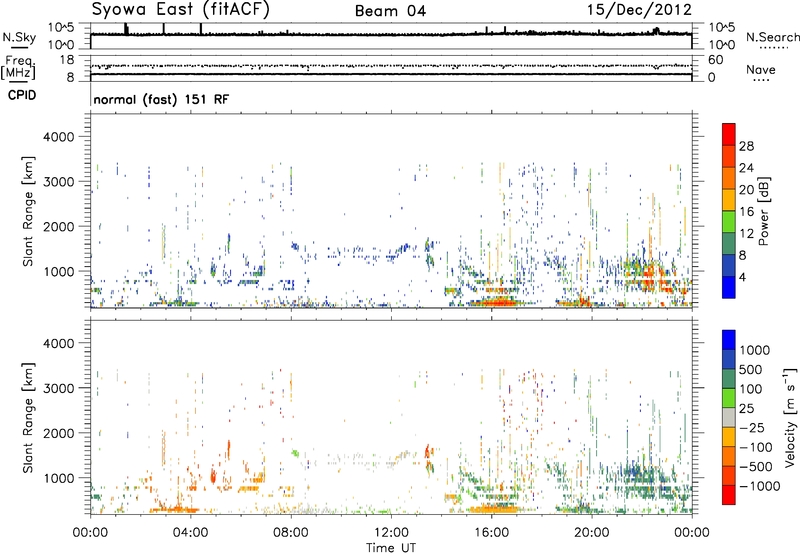Click the "-500" velocity colorbar label

pos(756,466)
